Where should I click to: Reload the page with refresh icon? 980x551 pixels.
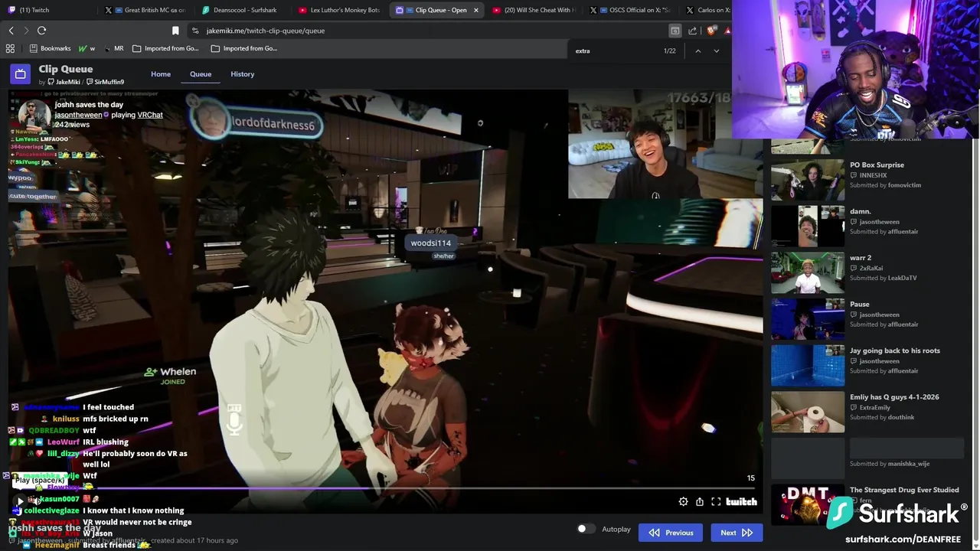click(x=41, y=31)
